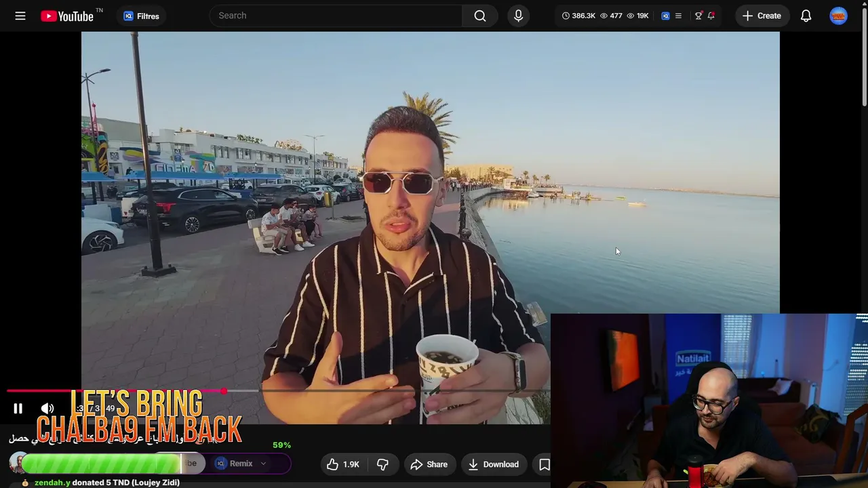Open the Filtres extension button

(141, 16)
